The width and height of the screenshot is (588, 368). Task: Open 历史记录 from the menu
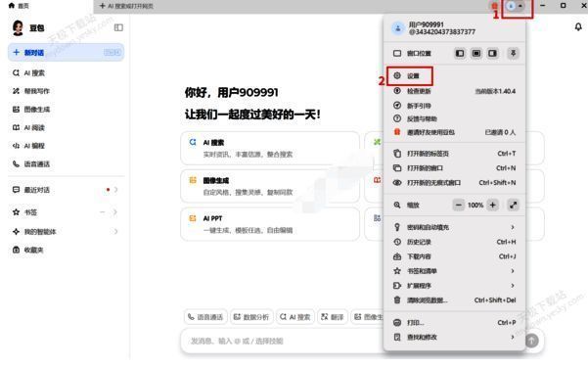(454, 242)
